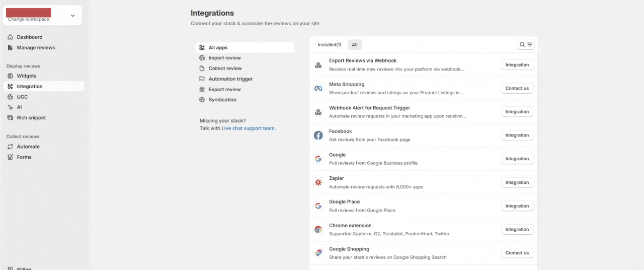
Task: Click the Export Reviews via Webhook icon
Action: 318,65
